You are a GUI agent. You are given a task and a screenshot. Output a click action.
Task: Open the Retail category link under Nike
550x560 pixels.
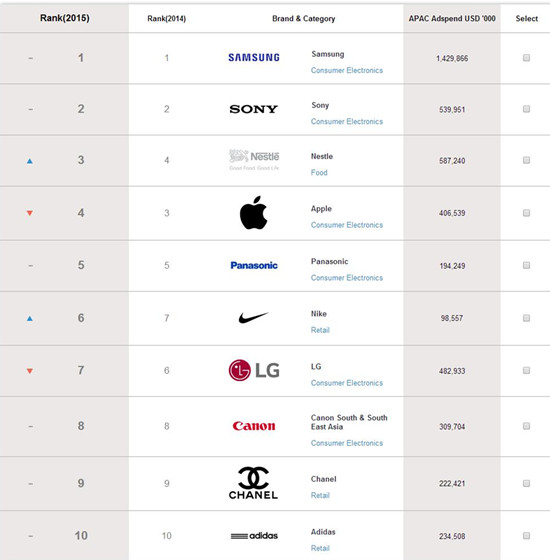tap(320, 330)
